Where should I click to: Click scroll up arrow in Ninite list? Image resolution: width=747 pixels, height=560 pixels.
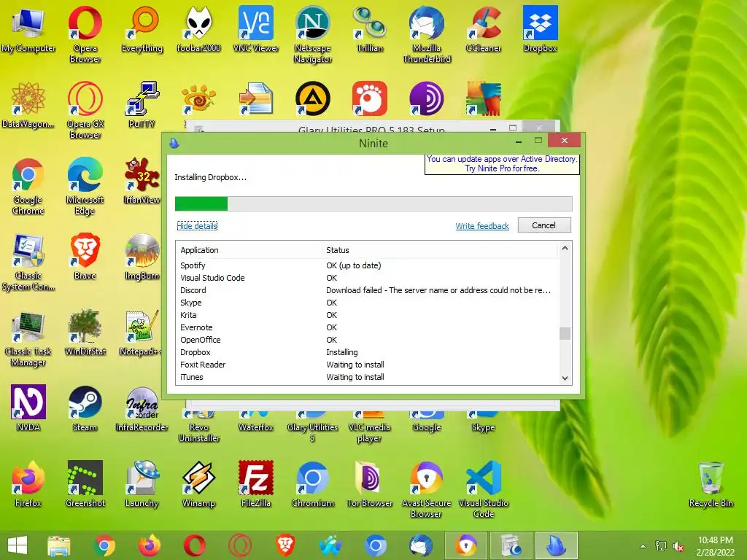[x=565, y=248]
